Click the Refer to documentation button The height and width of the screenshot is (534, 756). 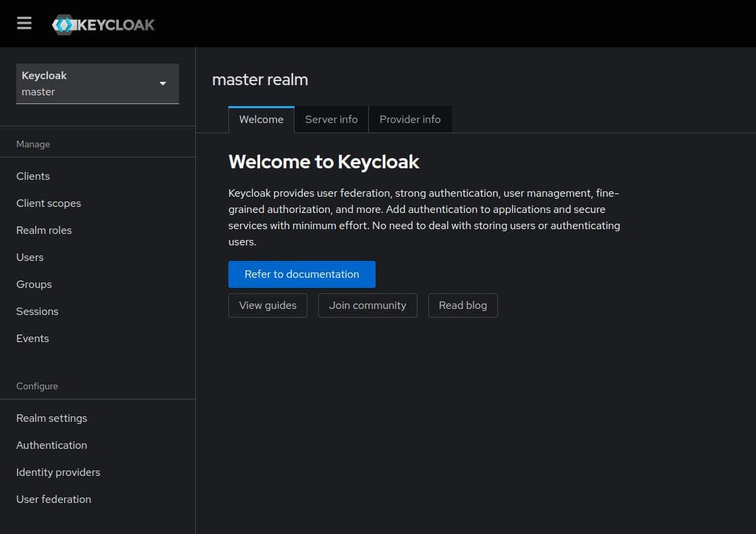point(301,274)
